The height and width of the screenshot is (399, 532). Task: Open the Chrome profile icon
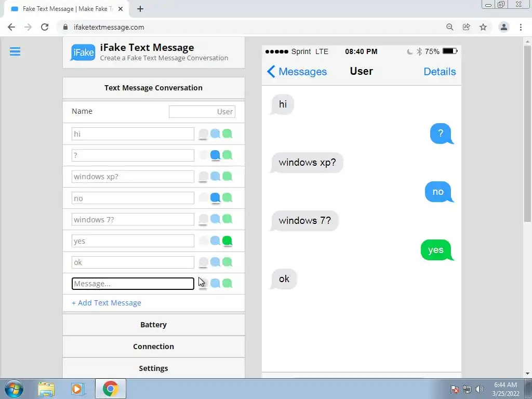pos(504,27)
